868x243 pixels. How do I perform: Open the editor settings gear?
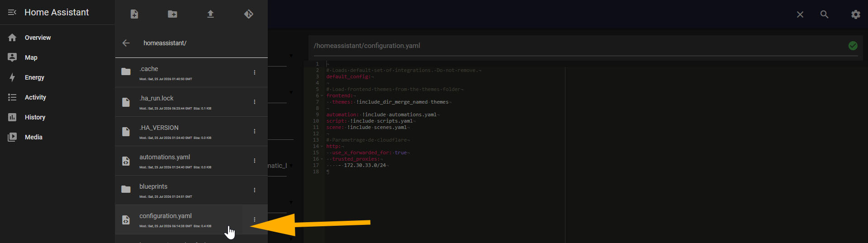(856, 14)
